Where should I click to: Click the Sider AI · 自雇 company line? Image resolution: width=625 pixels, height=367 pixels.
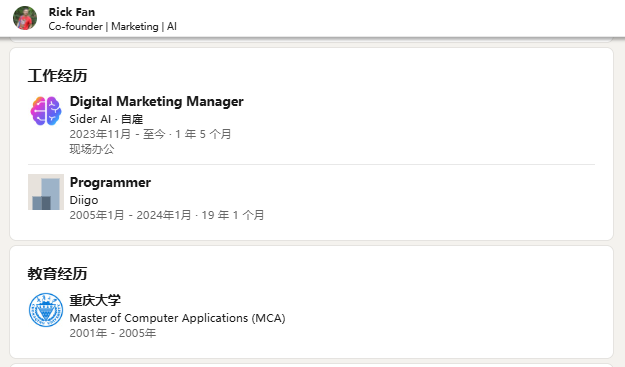click(106, 119)
